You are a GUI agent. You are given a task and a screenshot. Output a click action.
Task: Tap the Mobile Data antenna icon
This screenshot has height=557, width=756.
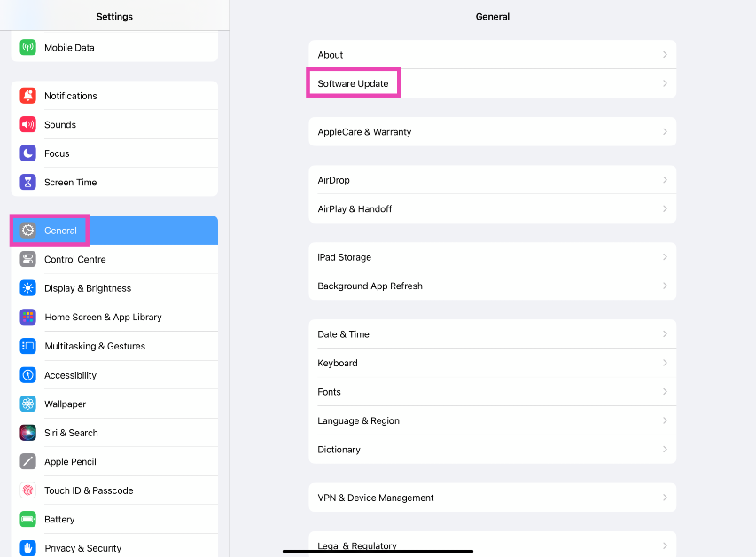pyautogui.click(x=27, y=48)
